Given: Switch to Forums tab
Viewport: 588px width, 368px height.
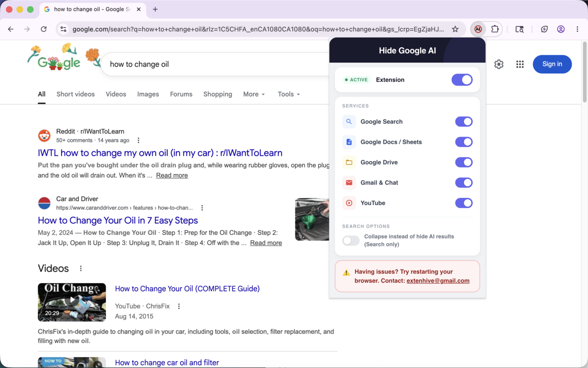Looking at the screenshot, I should point(181,94).
